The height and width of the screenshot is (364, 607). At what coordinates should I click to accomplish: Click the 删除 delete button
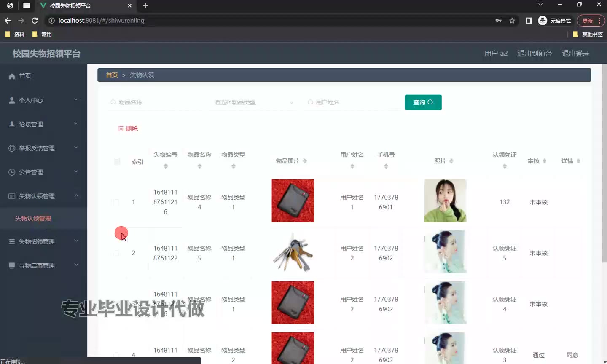(128, 128)
